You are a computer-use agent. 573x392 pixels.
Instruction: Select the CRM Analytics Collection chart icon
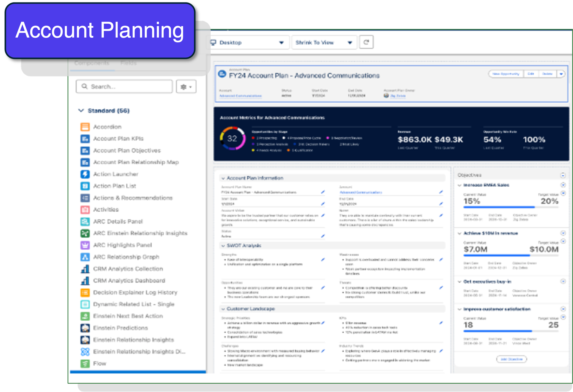85,269
